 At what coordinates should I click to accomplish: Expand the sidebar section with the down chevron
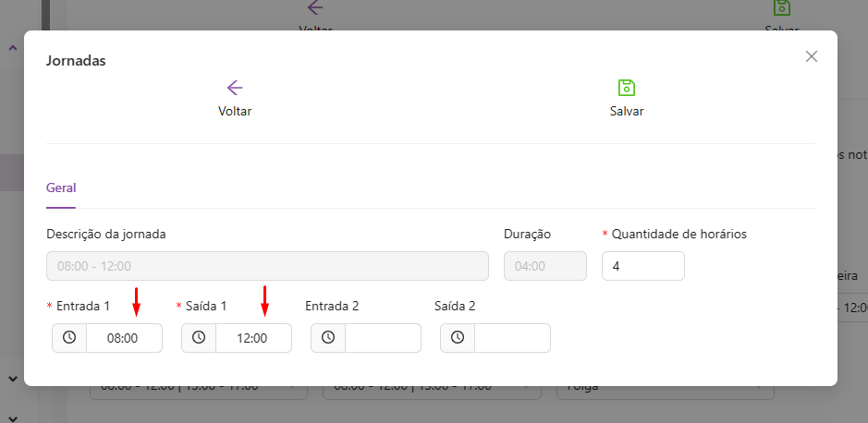[13, 378]
